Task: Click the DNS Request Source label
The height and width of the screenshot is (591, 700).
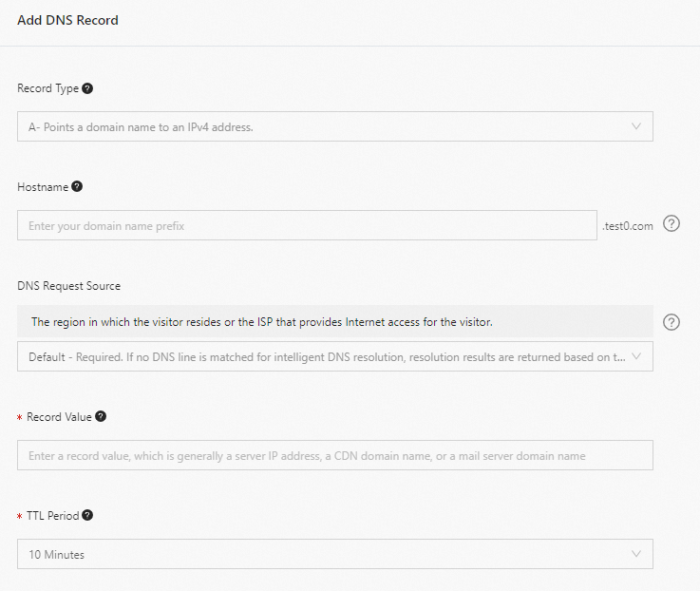Action: pyautogui.click(x=68, y=285)
